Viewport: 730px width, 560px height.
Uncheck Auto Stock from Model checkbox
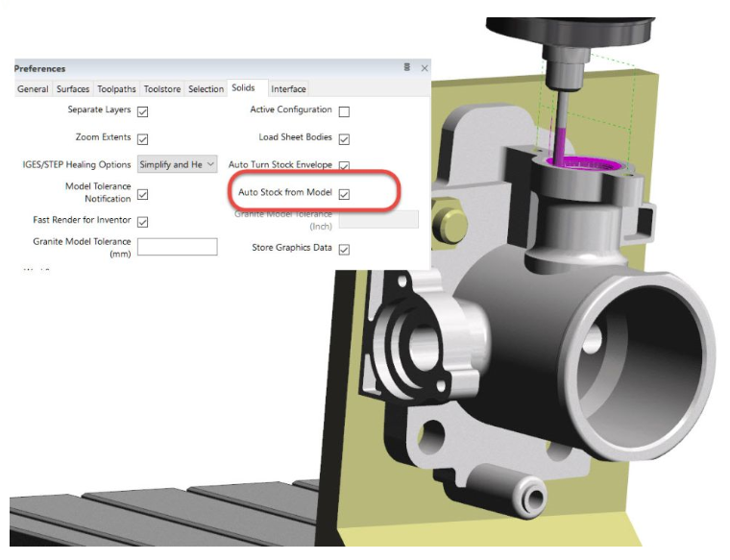(x=344, y=194)
